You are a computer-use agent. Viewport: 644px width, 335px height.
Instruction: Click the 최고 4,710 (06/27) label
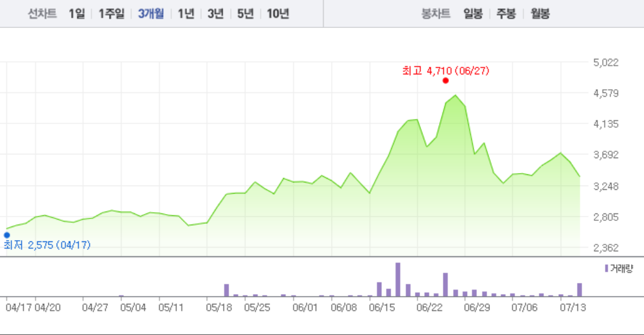[x=446, y=71]
